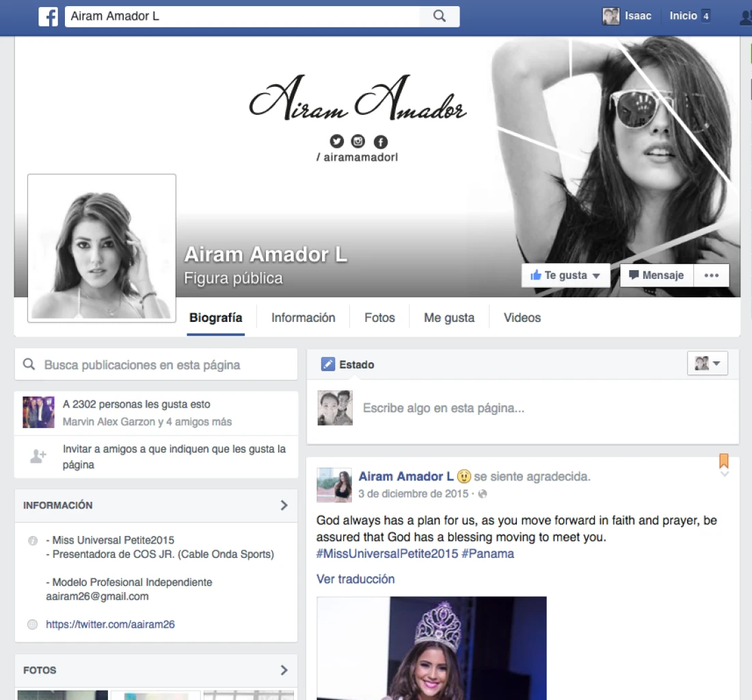752x700 pixels.
Task: Open the twitter.com/aairam26 link
Action: tap(110, 624)
